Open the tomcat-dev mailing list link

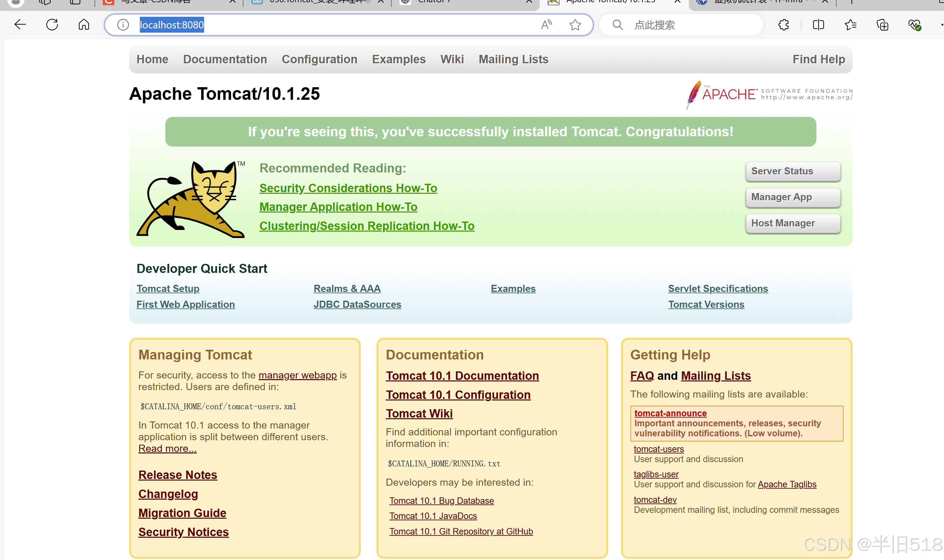coord(655,500)
